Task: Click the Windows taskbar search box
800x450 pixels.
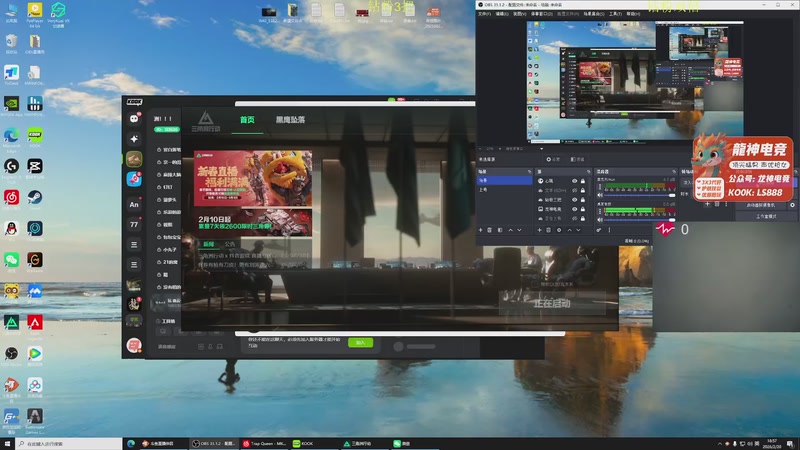Action: click(x=68, y=444)
